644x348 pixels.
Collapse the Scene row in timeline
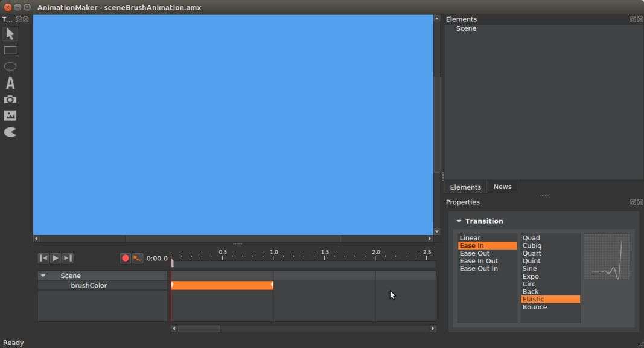point(43,275)
